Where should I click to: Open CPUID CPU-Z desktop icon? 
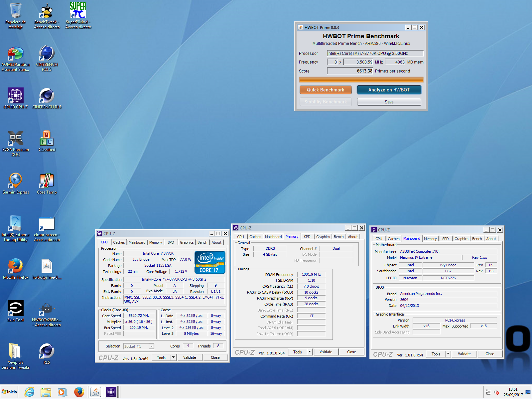click(15, 98)
